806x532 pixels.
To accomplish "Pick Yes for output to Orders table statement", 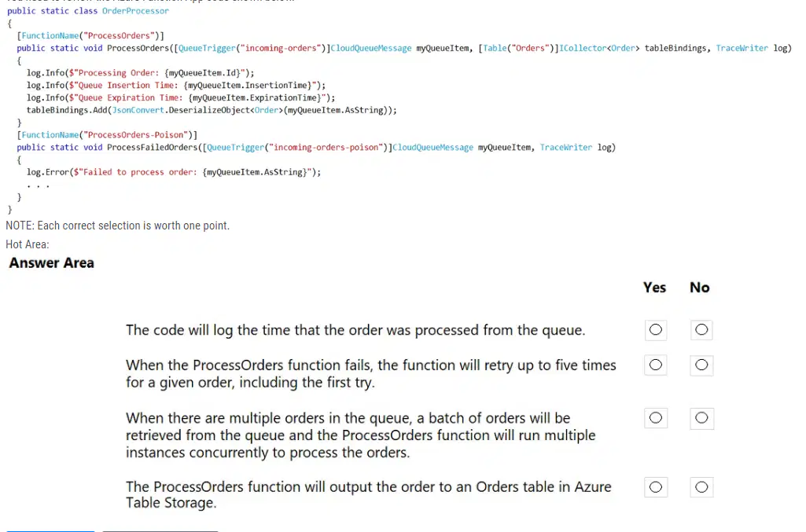I will (x=655, y=486).
